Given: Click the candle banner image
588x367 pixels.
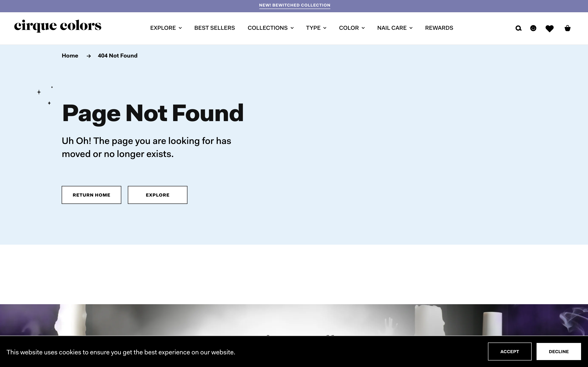Looking at the screenshot, I should [x=294, y=319].
